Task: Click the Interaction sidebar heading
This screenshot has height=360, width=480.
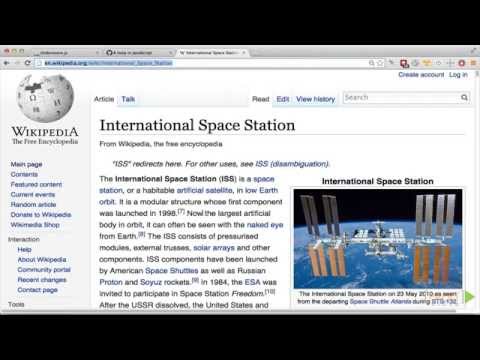Action: click(24, 239)
